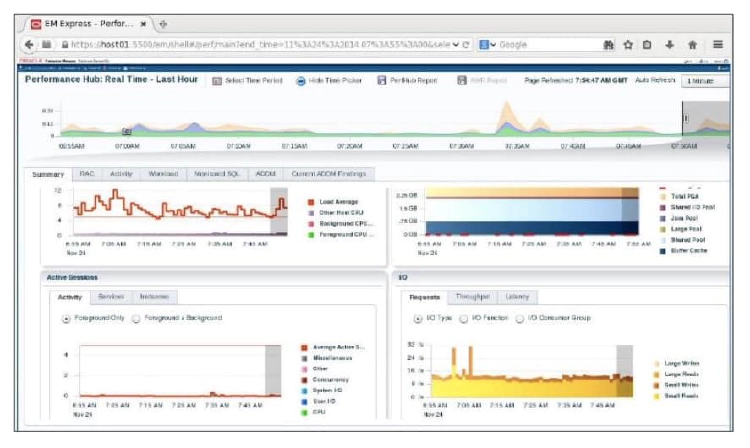Screen dimensions: 750x448
Task: Click the Select Time Period button label
Action: coord(254,81)
